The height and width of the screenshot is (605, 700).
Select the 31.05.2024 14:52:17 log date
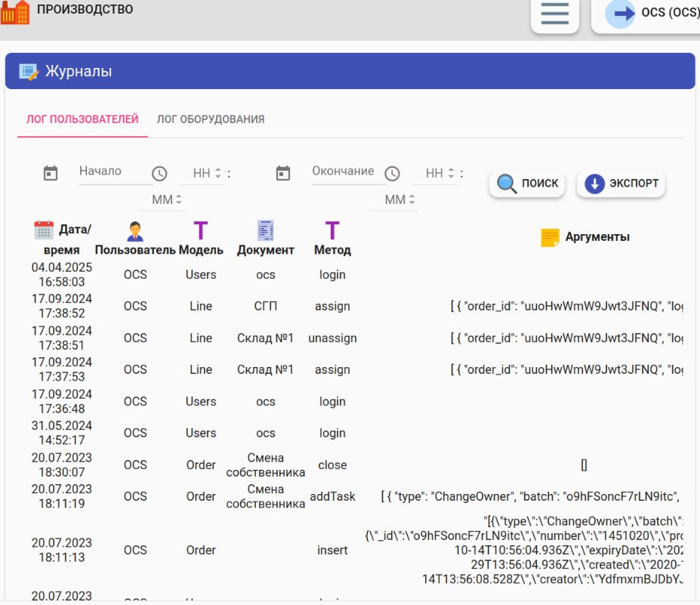[x=62, y=433]
